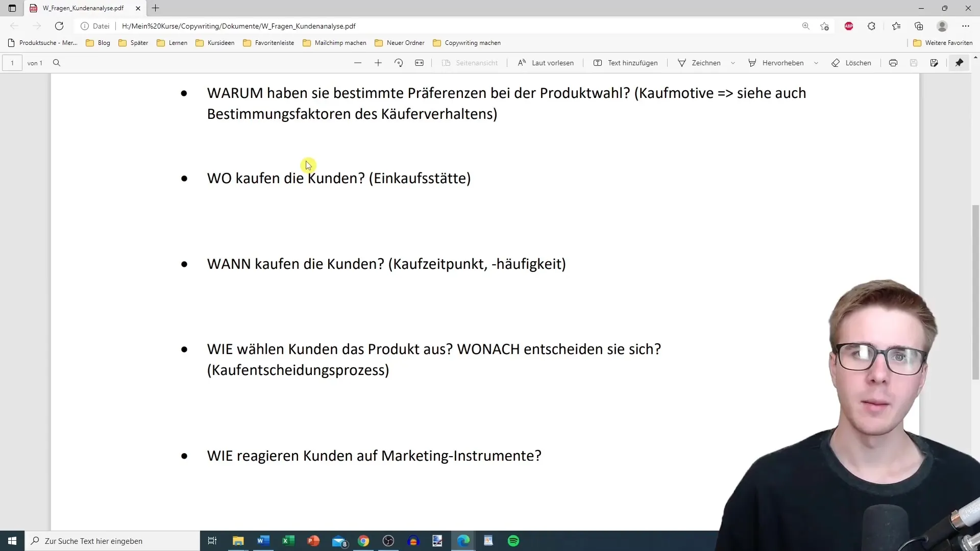Open the Copywriting machen folder

[x=467, y=43]
